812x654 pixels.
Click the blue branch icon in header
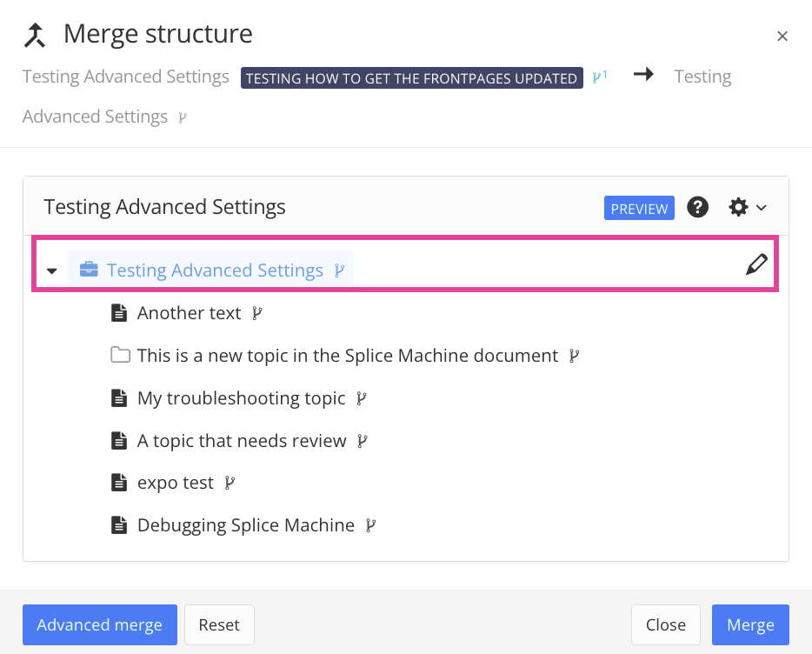tap(598, 77)
